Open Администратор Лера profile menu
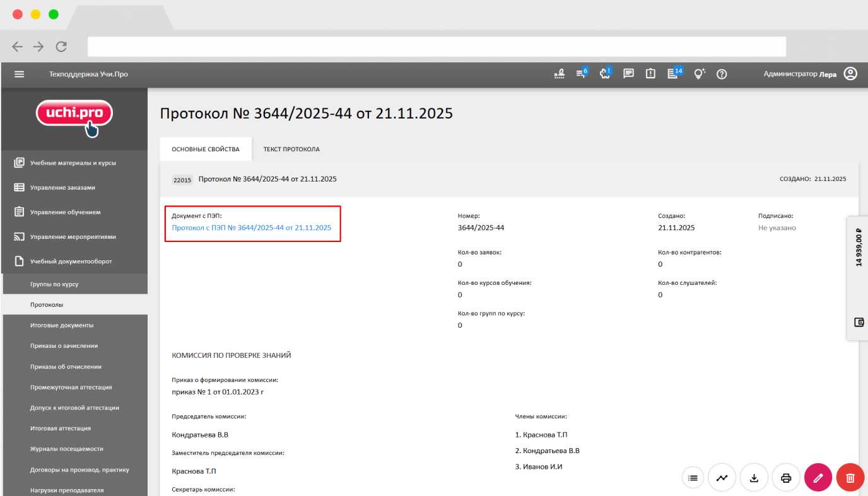This screenshot has height=496, width=868. 810,74
